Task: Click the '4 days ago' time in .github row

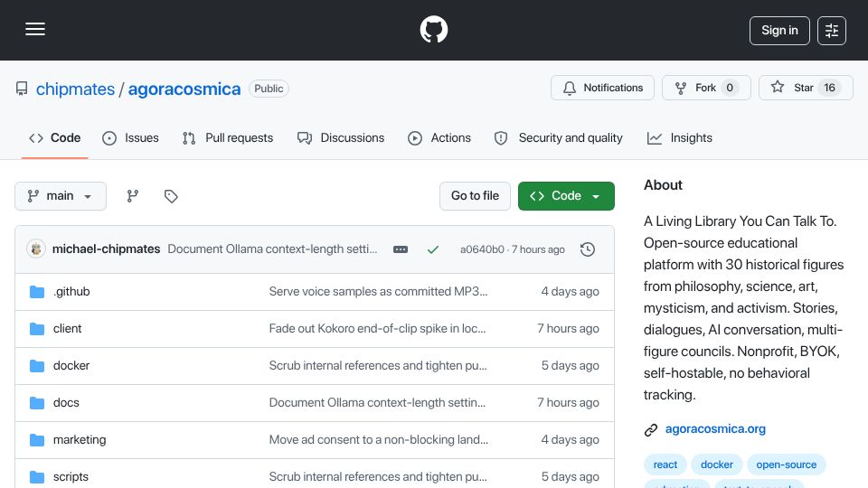Action: point(571,292)
